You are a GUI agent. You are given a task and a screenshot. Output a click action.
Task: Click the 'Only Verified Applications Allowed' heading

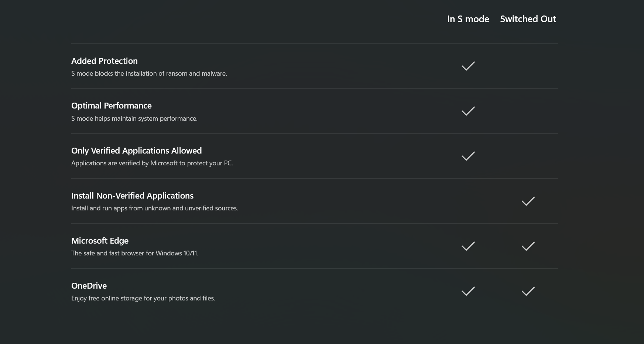coord(137,151)
